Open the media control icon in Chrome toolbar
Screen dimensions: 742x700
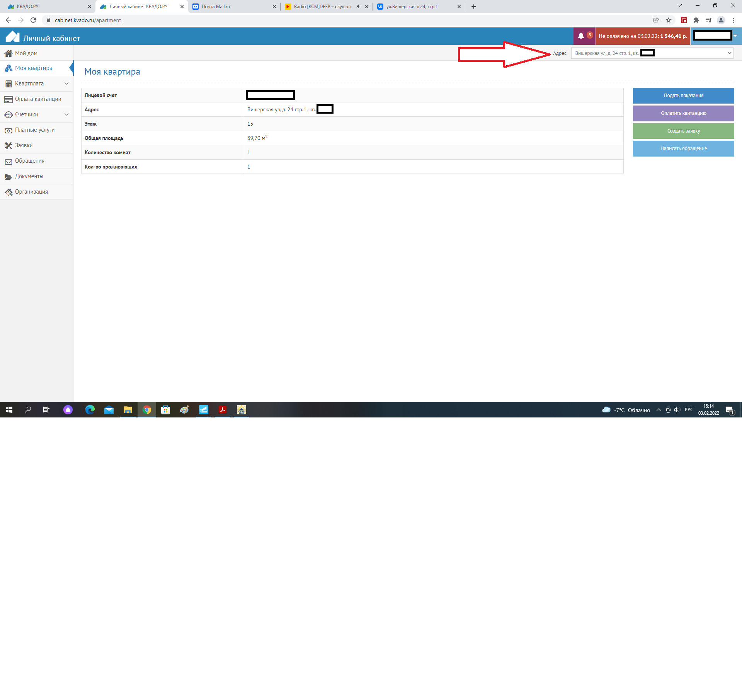click(708, 20)
